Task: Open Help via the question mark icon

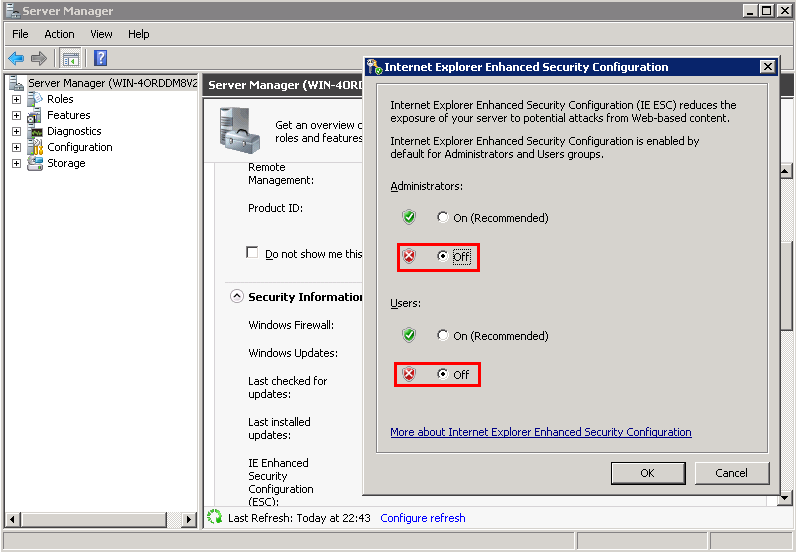Action: point(100,58)
